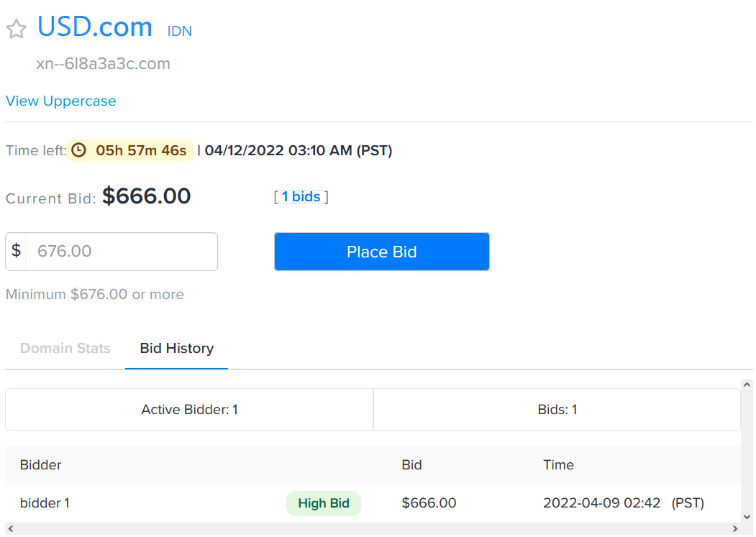Open the 1 bids link

pos(301,197)
